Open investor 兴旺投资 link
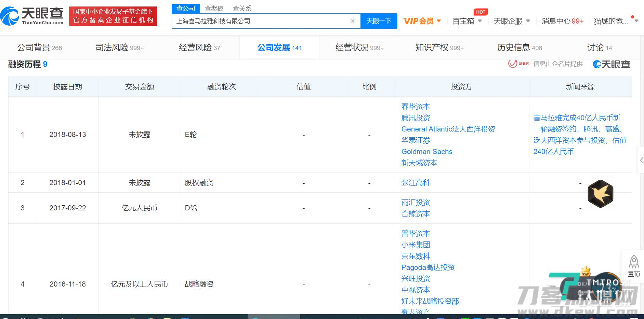The height and width of the screenshot is (319, 644). 416,278
